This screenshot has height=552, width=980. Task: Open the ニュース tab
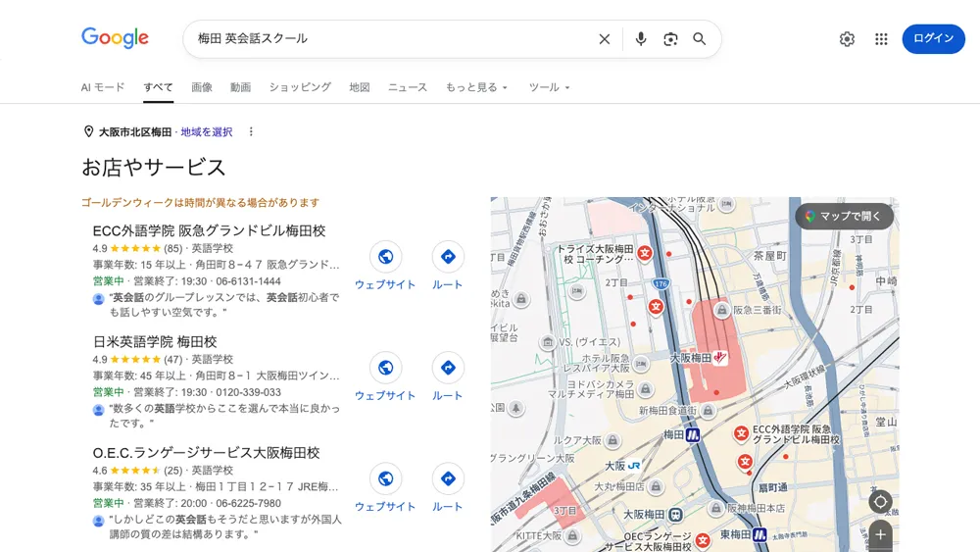[x=408, y=87]
